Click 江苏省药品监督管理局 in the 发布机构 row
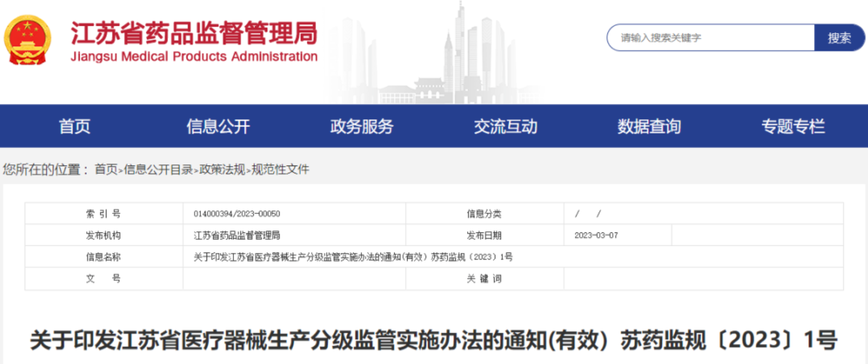The width and height of the screenshot is (868, 364). 236,235
